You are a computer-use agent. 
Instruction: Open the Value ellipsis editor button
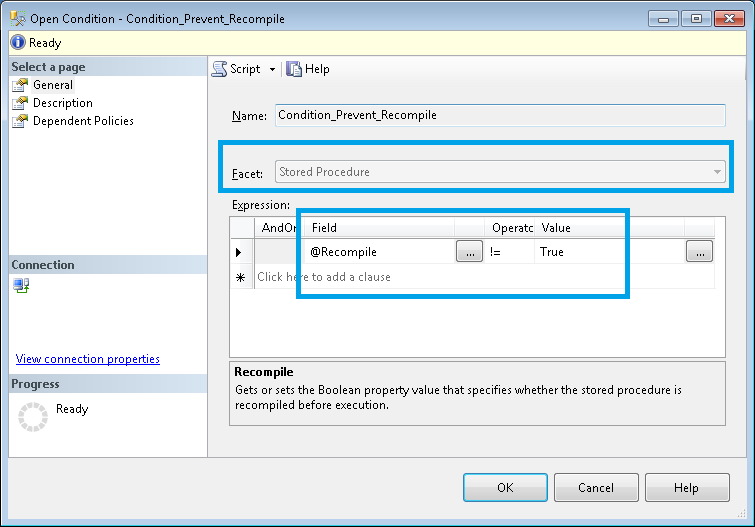[699, 252]
